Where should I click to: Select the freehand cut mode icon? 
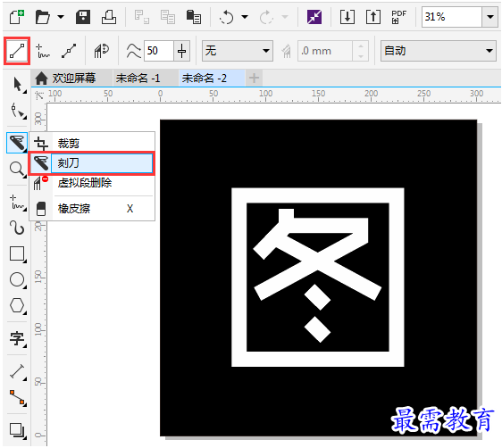click(x=43, y=51)
